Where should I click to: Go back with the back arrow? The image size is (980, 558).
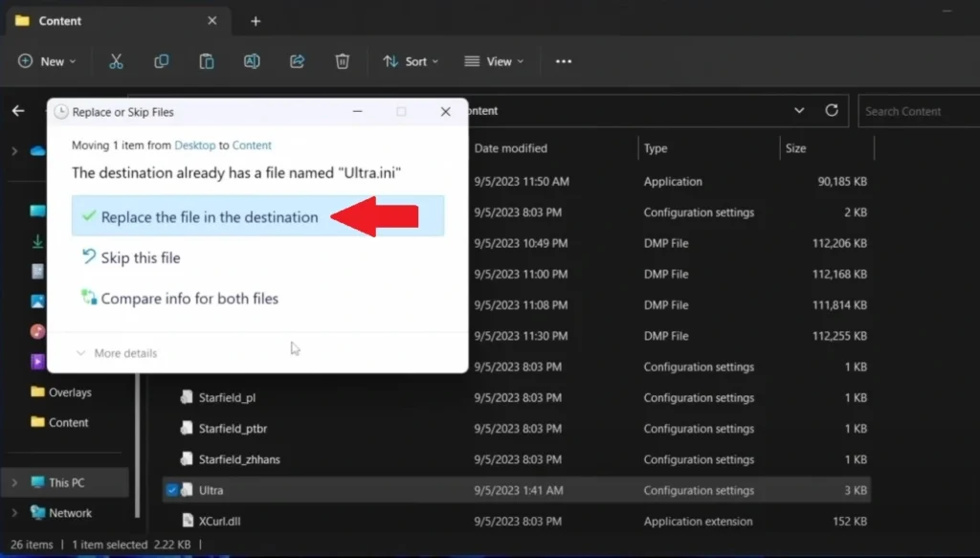[18, 111]
